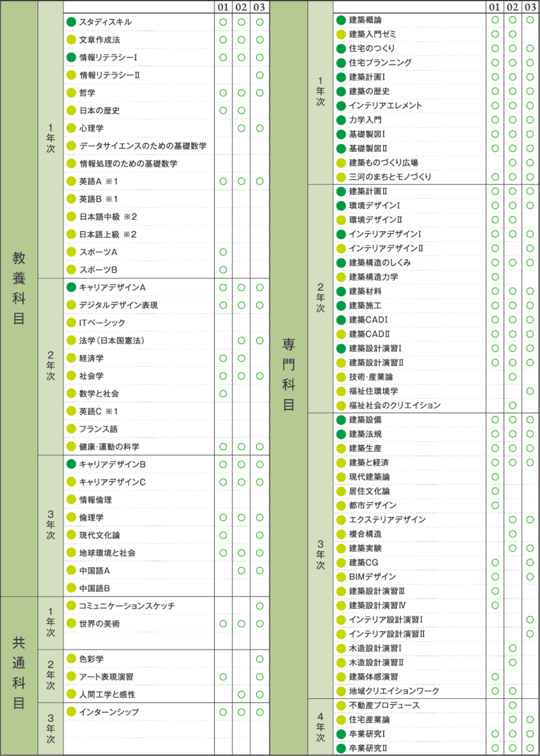
Task: Click the 02 circle in the 心理学 row
Action: tap(241, 128)
